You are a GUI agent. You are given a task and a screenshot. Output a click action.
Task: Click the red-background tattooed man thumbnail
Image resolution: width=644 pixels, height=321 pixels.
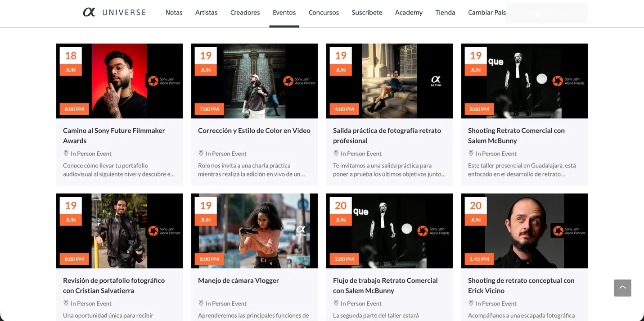pos(119,81)
